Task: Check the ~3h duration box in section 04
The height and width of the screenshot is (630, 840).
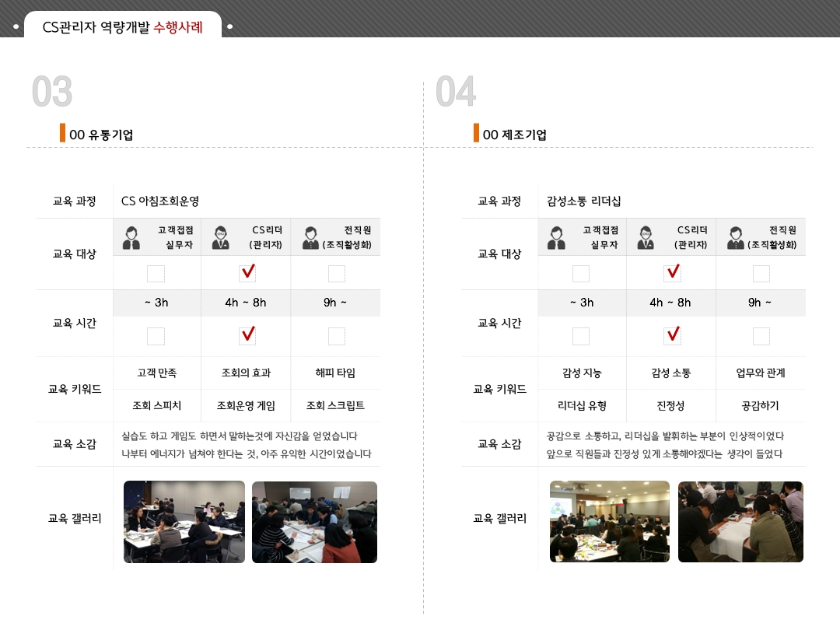Action: point(581,337)
